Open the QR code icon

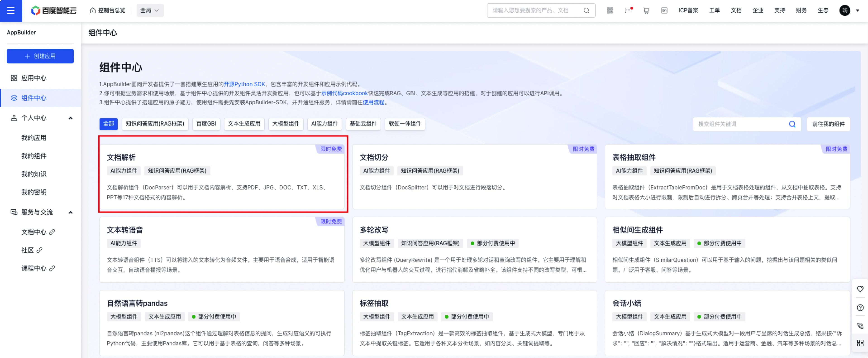(x=610, y=10)
